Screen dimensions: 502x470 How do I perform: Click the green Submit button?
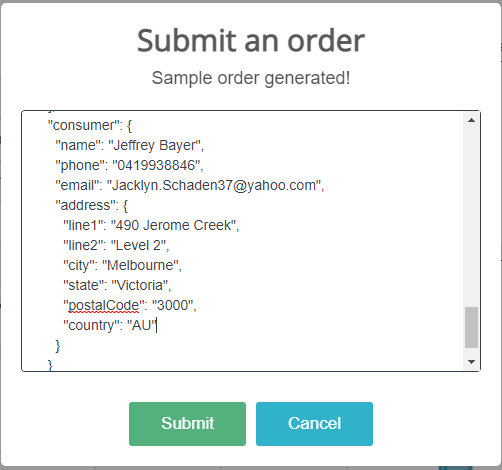click(x=187, y=424)
